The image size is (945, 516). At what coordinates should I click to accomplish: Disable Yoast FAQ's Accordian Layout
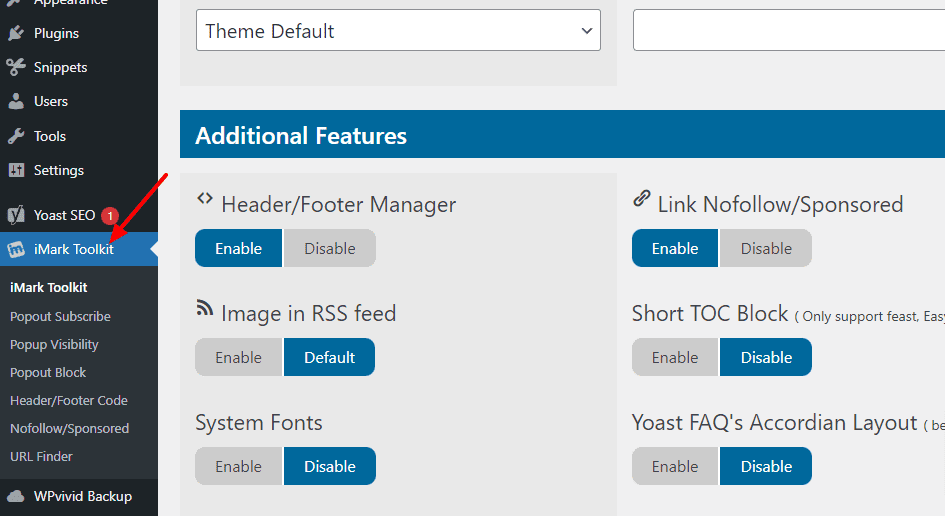(x=766, y=467)
